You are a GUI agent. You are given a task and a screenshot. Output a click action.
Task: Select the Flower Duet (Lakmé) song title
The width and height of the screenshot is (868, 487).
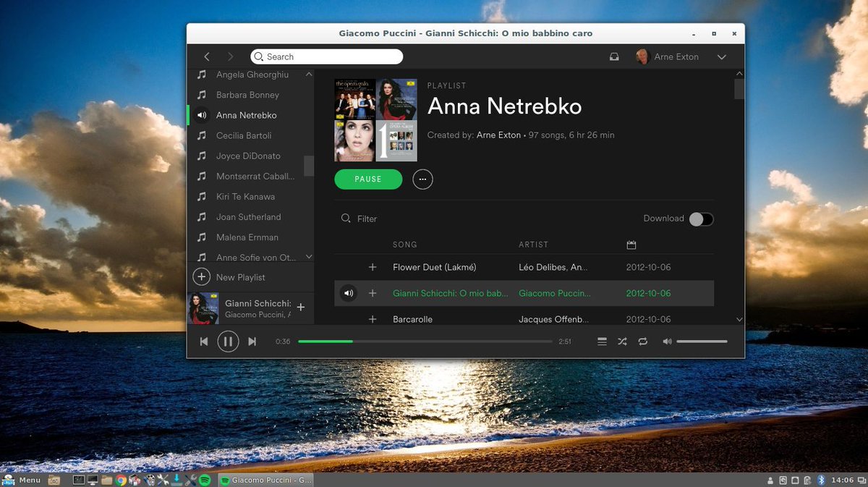tap(434, 267)
